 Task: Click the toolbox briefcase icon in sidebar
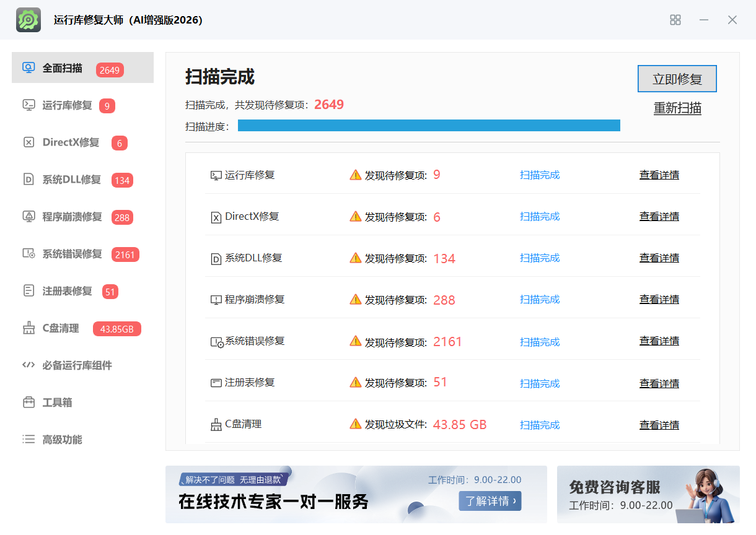[29, 402]
